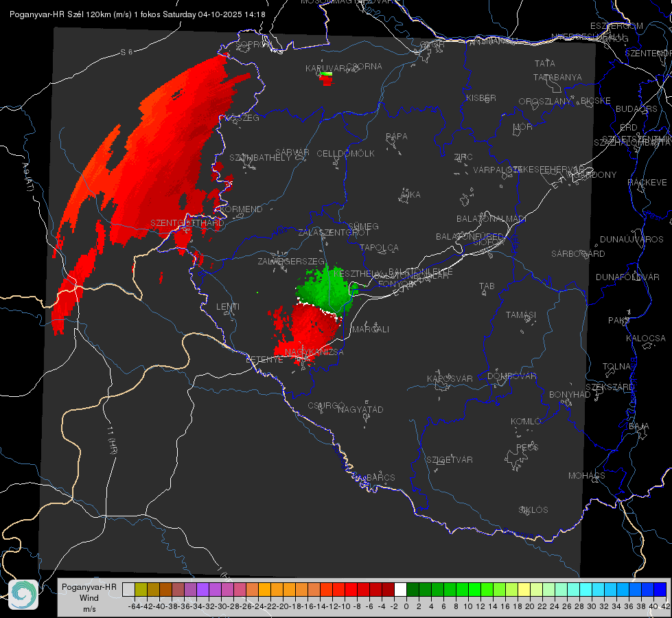Screen dimensions: 672x618
Task: Click the SZIGETVAR city label
Action: (450, 460)
